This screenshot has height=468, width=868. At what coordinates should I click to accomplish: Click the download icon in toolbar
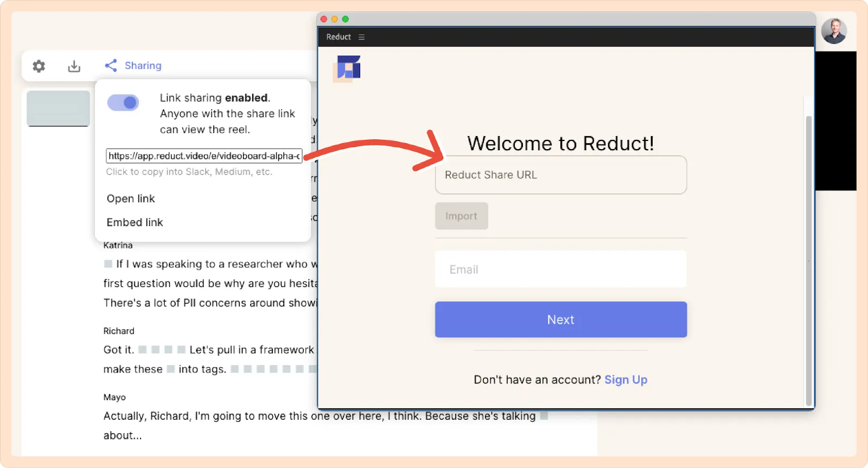pos(74,66)
